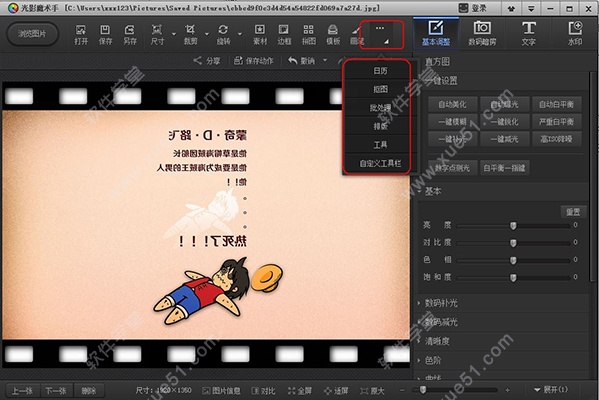Switch to 数码暗房 tab
Viewport: 599px width, 400px height.
pos(482,34)
